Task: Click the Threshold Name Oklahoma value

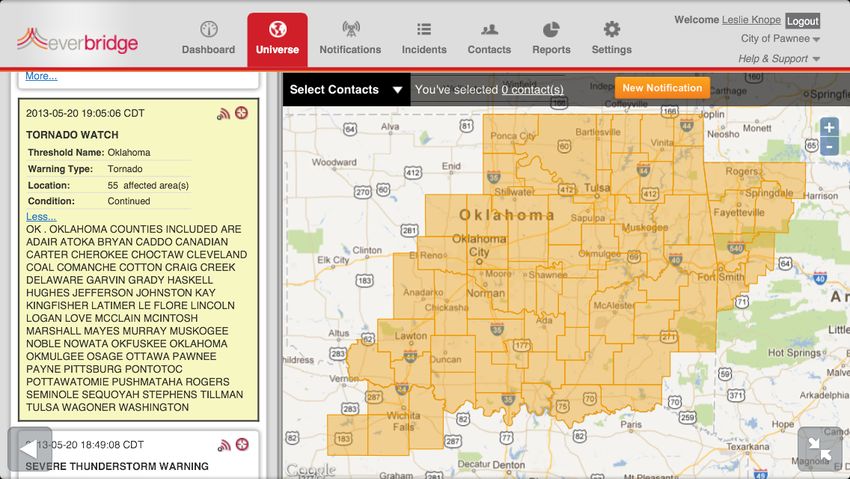Action: [129, 152]
